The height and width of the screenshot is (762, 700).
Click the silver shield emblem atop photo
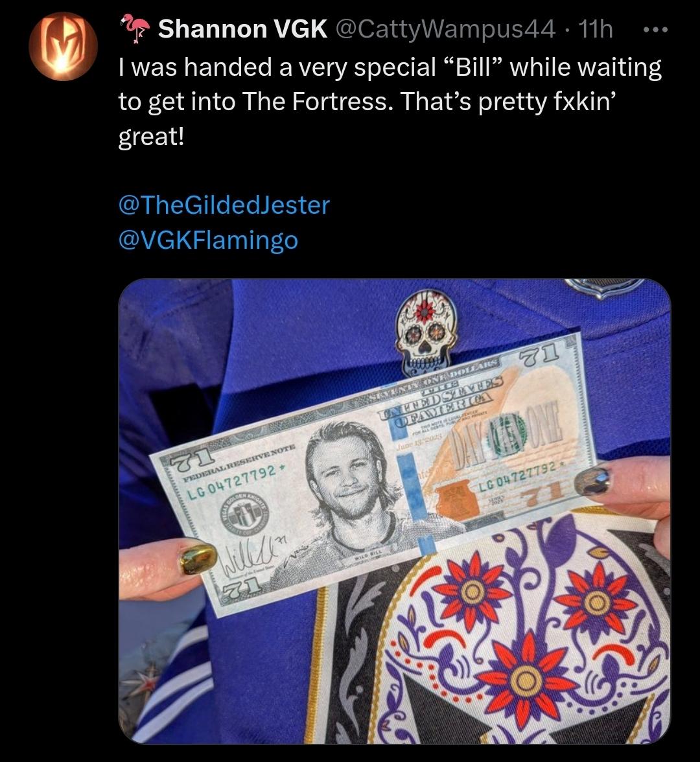click(604, 288)
